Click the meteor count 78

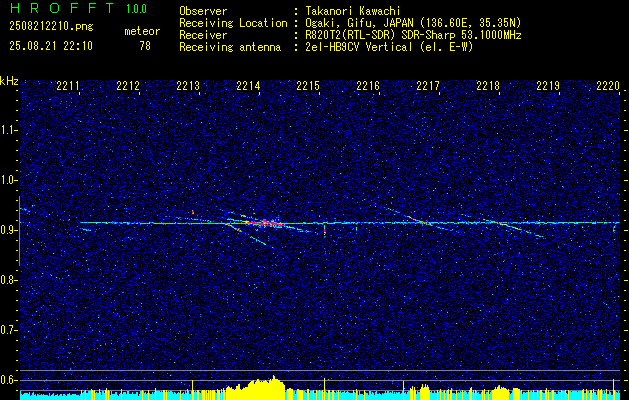[x=145, y=46]
